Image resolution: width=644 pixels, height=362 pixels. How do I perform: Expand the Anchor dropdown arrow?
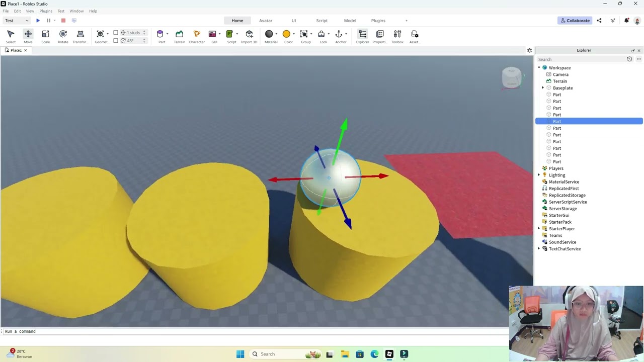coord(346,34)
